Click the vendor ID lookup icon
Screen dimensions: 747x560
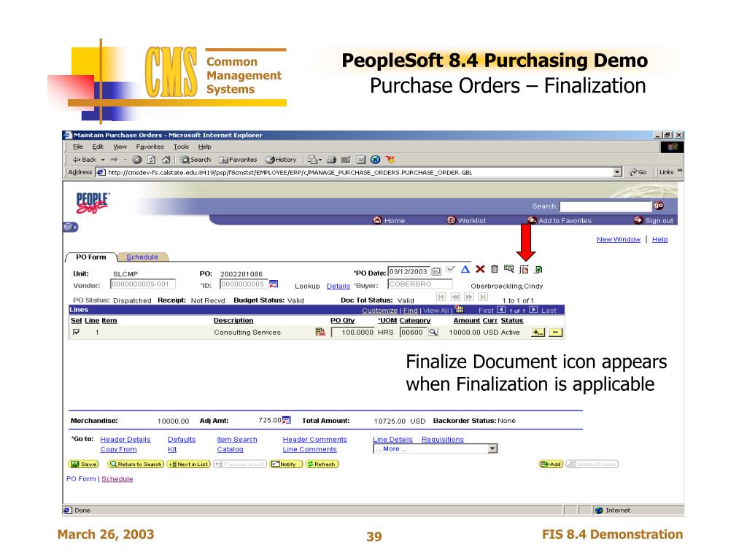tap(274, 284)
